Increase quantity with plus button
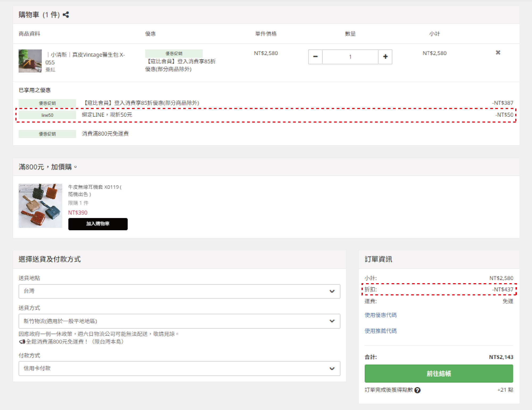The width and height of the screenshot is (532, 410). (x=385, y=57)
